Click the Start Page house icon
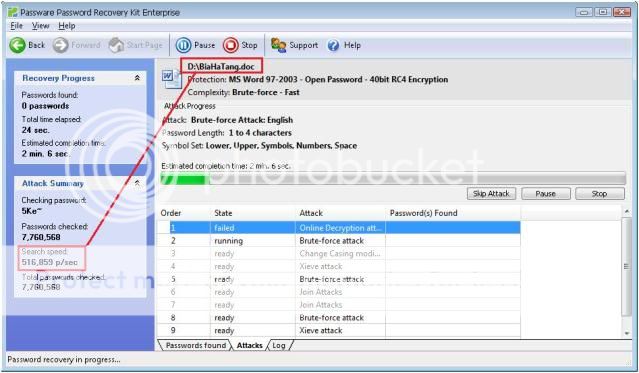This screenshot has width=639, height=373. click(x=116, y=45)
